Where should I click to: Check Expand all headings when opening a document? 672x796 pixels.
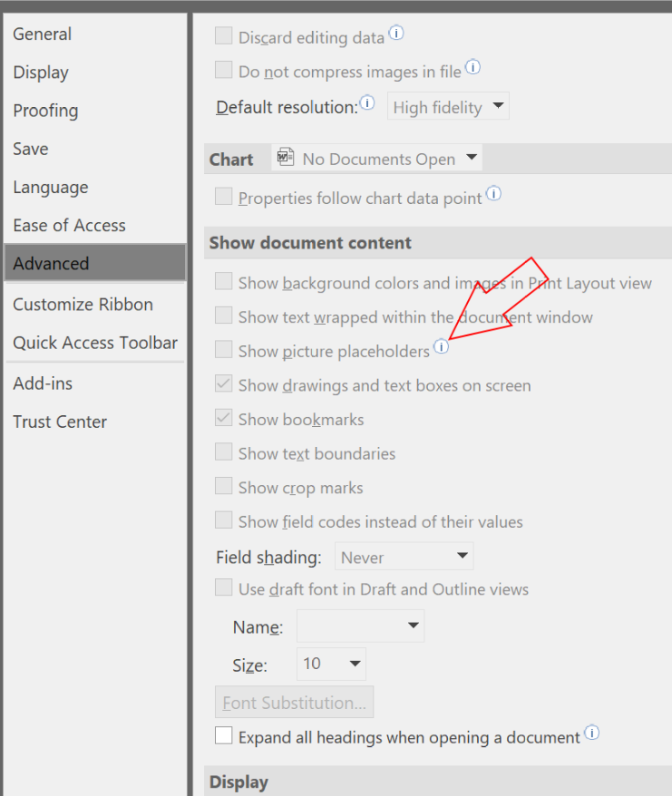[223, 735]
